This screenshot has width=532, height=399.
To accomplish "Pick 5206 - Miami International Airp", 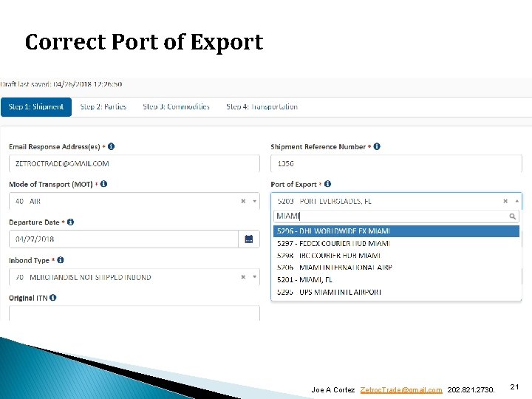I will pos(396,267).
